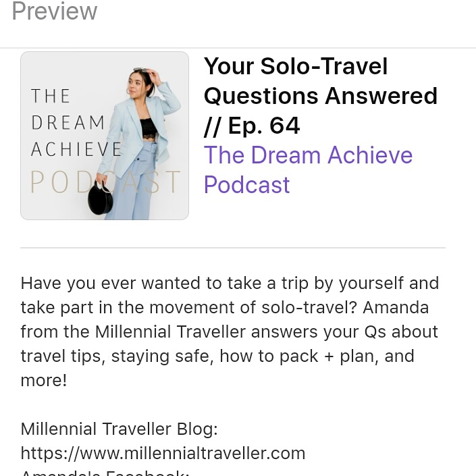Click the word 'more!' ending the description
The height and width of the screenshot is (476, 476).
point(44,380)
